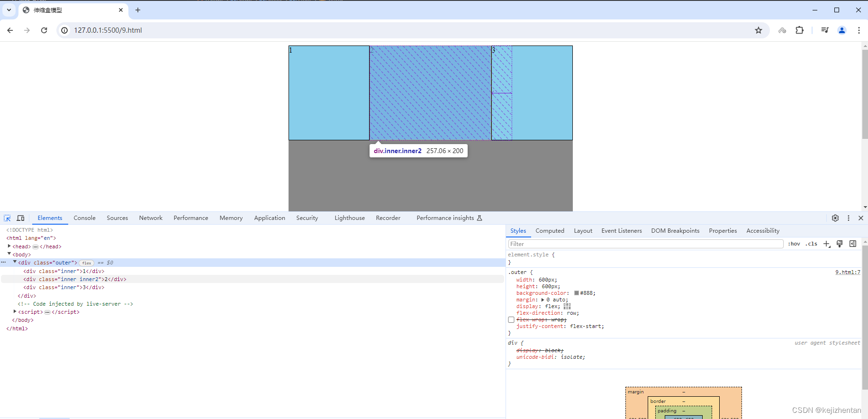The width and height of the screenshot is (868, 419).
Task: Open the media control icon in toolbar
Action: pyautogui.click(x=825, y=30)
